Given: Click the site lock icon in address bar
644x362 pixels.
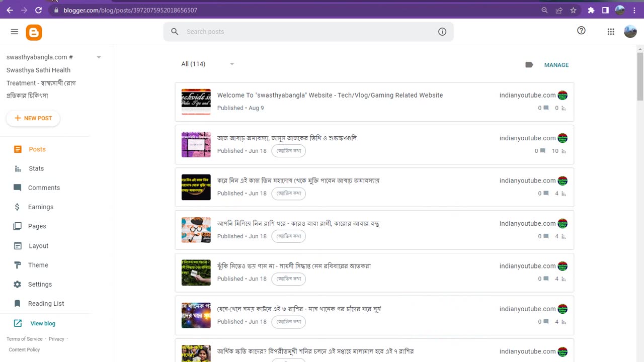Looking at the screenshot, I should [x=56, y=10].
